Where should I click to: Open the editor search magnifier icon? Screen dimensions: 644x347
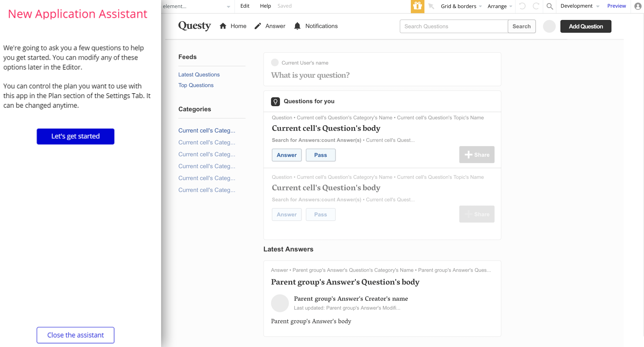point(549,6)
